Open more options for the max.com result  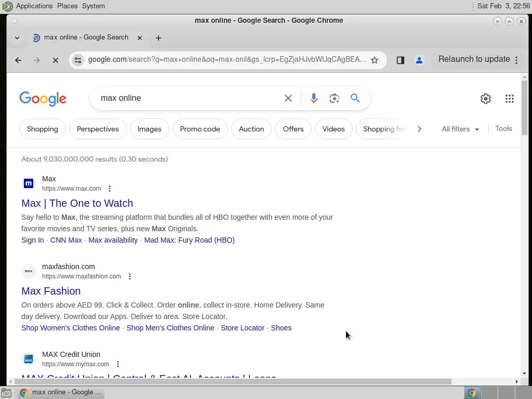tap(110, 189)
